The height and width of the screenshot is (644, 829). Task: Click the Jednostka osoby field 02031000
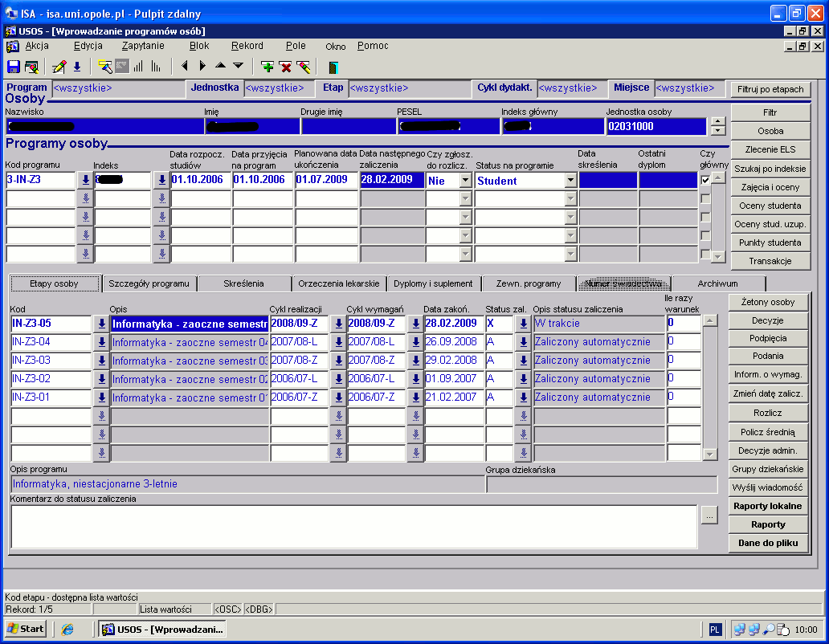pyautogui.click(x=655, y=126)
